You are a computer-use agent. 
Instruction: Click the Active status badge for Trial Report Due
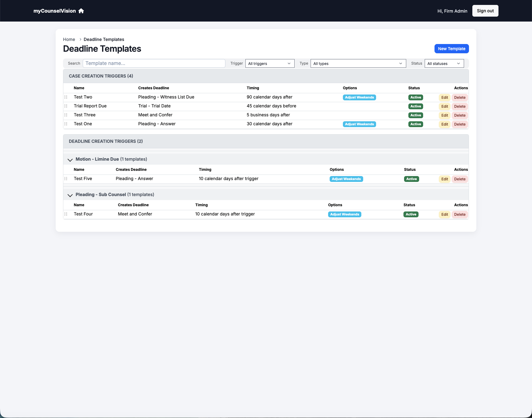(x=415, y=106)
